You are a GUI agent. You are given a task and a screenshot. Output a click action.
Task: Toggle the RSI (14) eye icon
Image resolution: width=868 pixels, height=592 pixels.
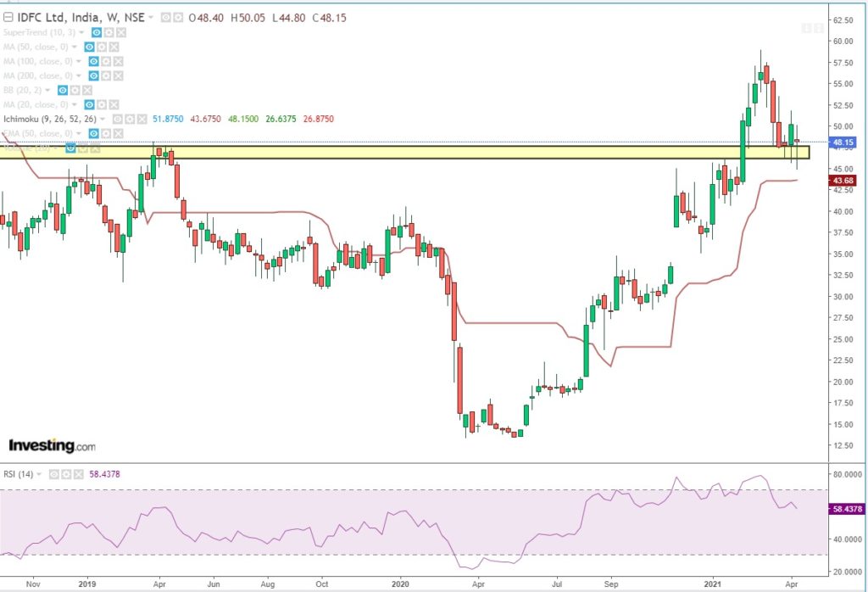click(53, 475)
